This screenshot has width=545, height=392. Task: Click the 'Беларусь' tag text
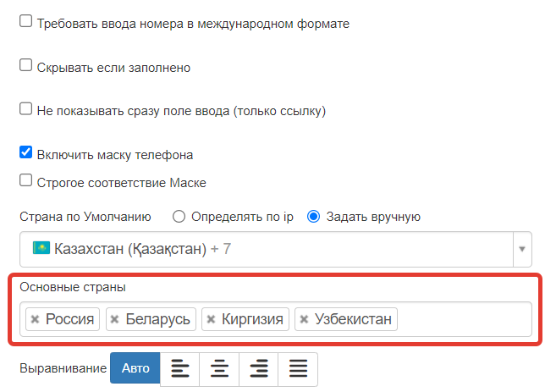[x=157, y=319]
